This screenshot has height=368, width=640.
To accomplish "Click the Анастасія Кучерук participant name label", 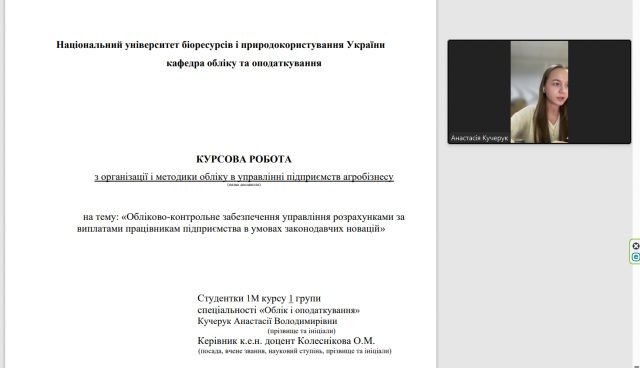I will [x=479, y=138].
